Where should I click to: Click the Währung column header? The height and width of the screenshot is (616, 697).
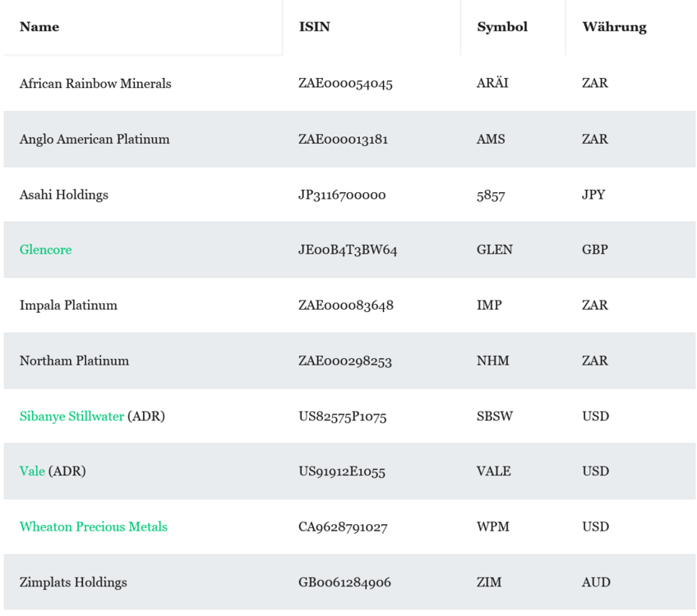613,27
